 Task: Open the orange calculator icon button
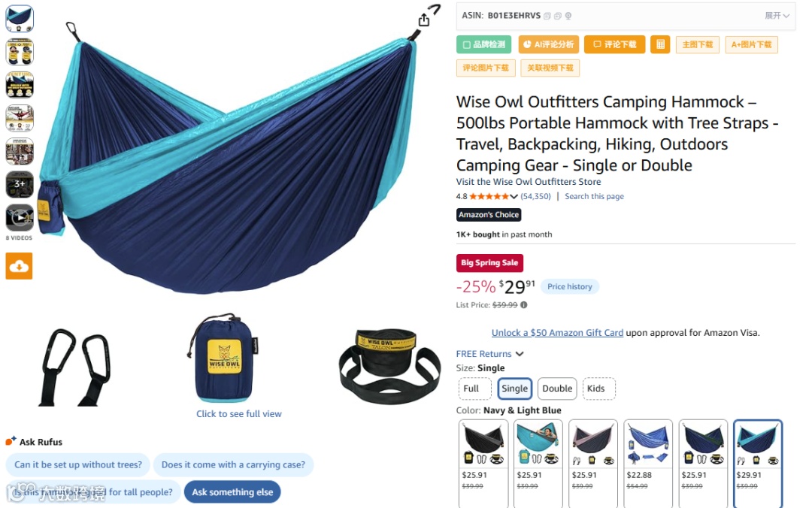pos(660,44)
